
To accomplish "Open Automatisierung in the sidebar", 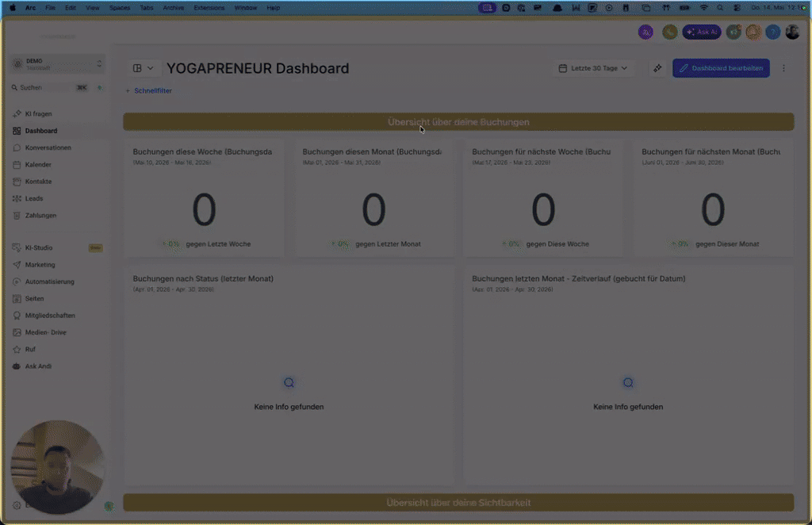I will (x=49, y=282).
